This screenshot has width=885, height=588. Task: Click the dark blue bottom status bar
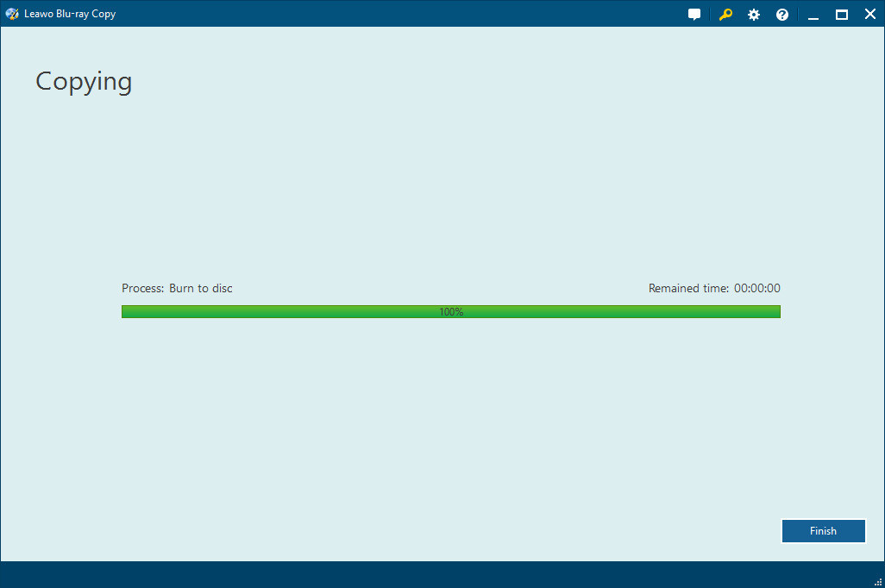(x=431, y=574)
